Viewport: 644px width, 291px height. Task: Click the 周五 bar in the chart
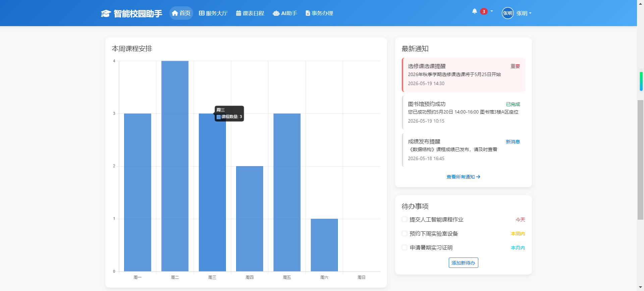[x=287, y=192]
